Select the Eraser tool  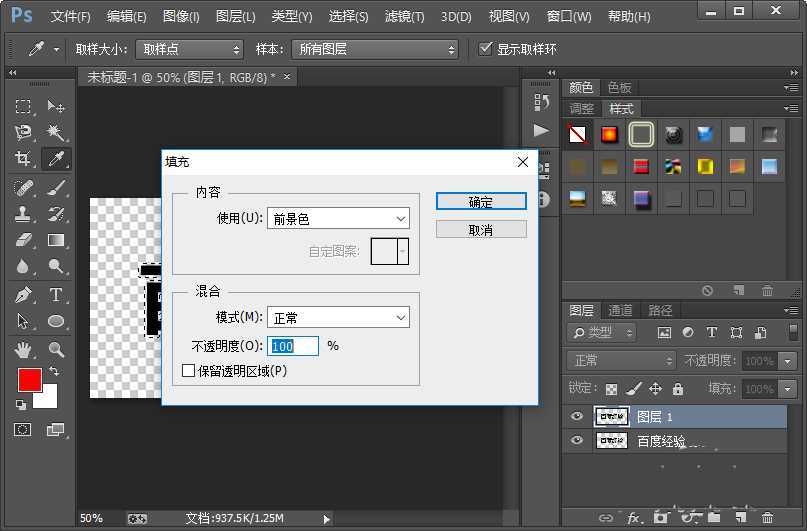tap(23, 240)
